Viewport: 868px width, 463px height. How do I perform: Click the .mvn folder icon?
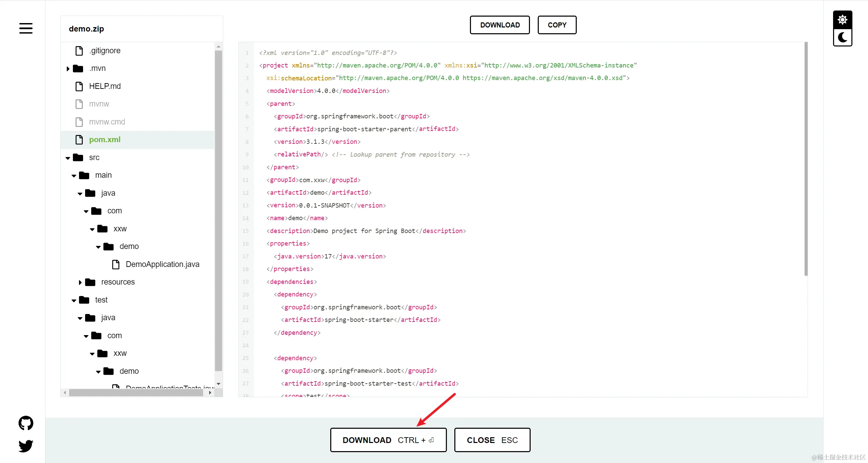pyautogui.click(x=78, y=69)
